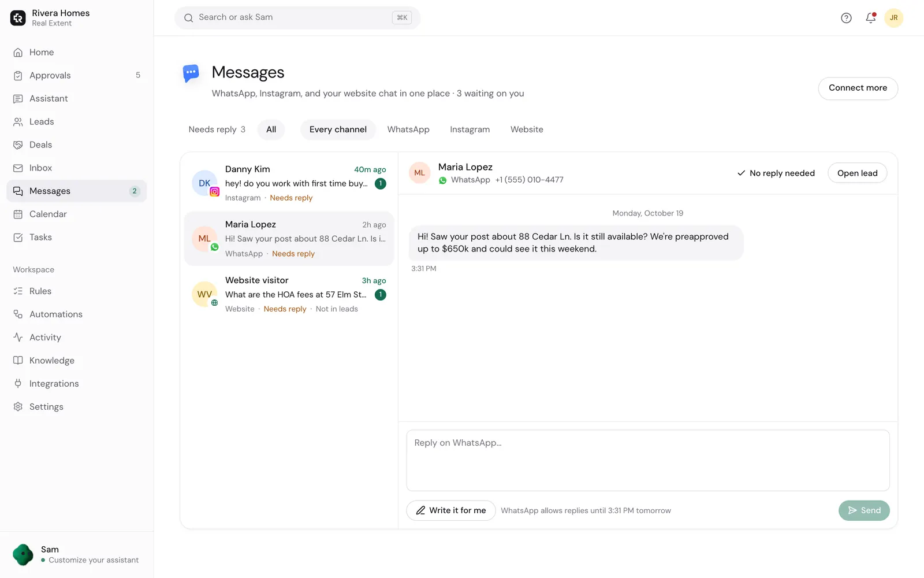Open the Settings gear icon
This screenshot has height=578, width=924.
[x=18, y=407]
